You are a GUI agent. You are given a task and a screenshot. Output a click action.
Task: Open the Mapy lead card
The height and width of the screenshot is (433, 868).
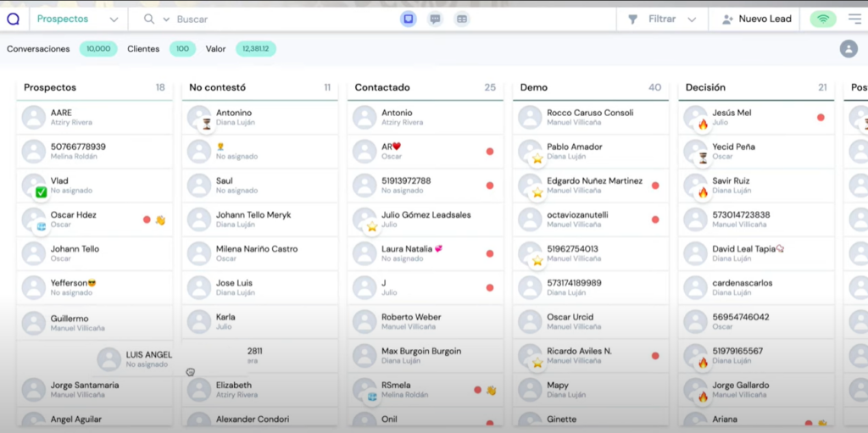click(x=591, y=390)
